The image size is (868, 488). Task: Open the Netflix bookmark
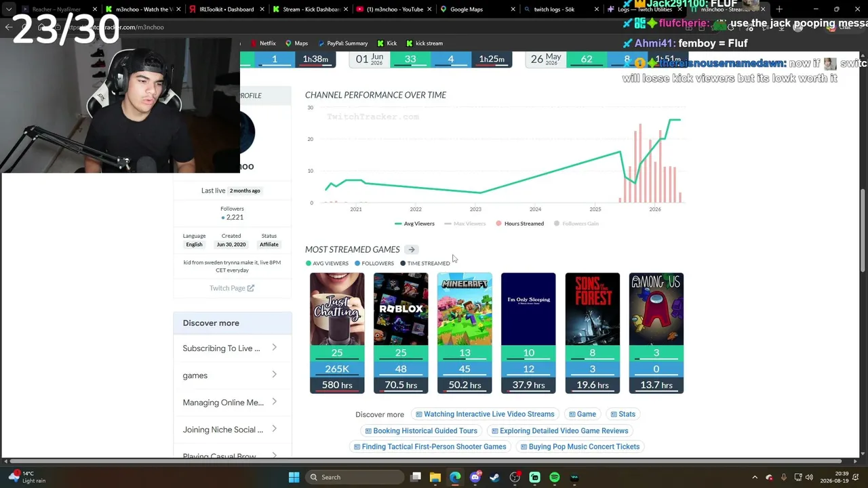tap(262, 43)
